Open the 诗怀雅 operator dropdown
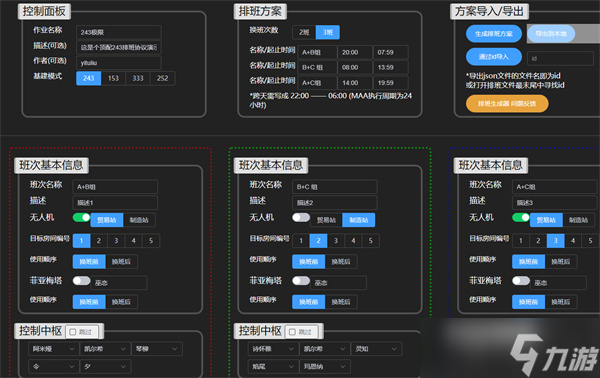The image size is (600, 378). [x=272, y=349]
